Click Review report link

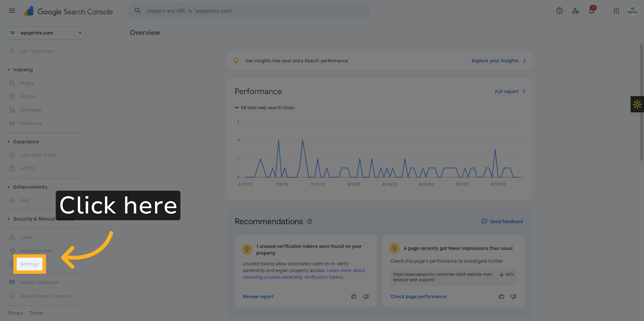[258, 296]
